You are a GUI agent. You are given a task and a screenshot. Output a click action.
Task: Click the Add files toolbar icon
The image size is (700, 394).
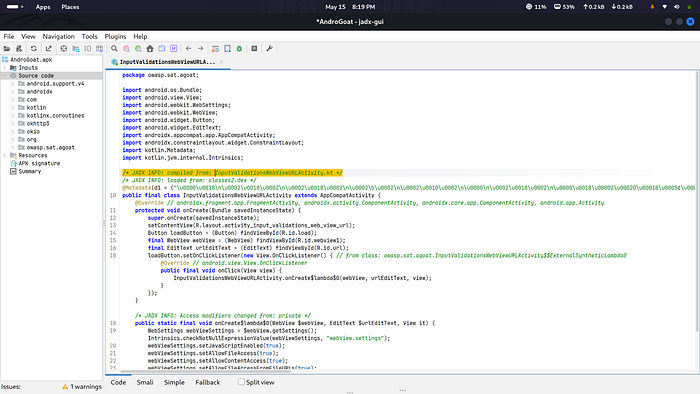coord(19,49)
